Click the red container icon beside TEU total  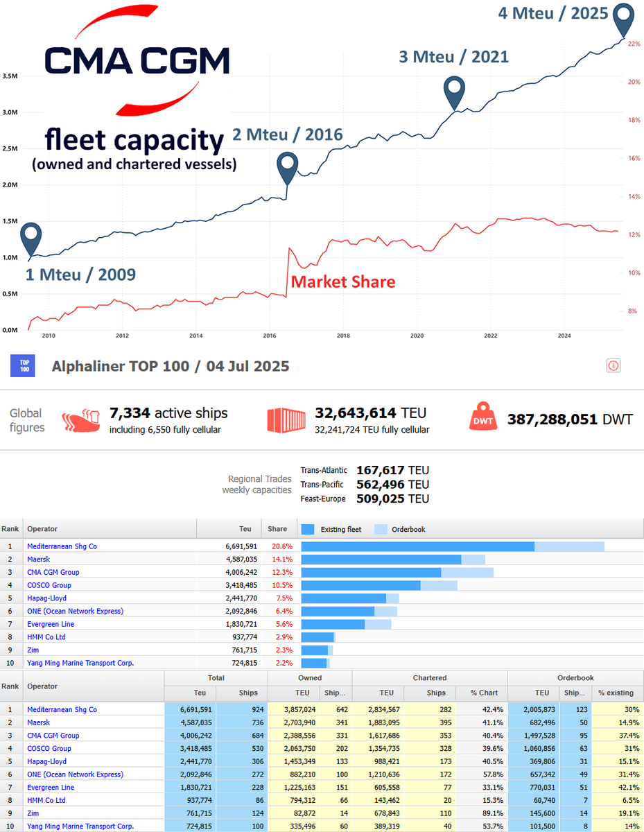tap(287, 420)
